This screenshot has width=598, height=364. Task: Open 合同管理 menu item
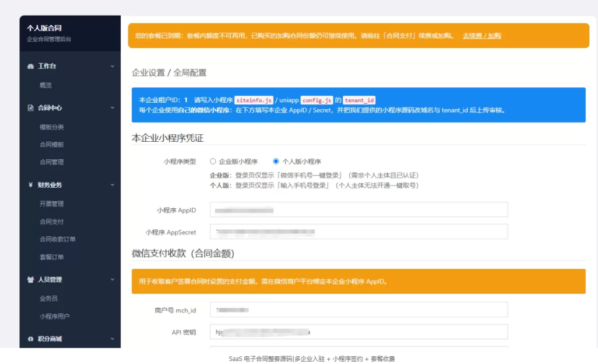[52, 162]
